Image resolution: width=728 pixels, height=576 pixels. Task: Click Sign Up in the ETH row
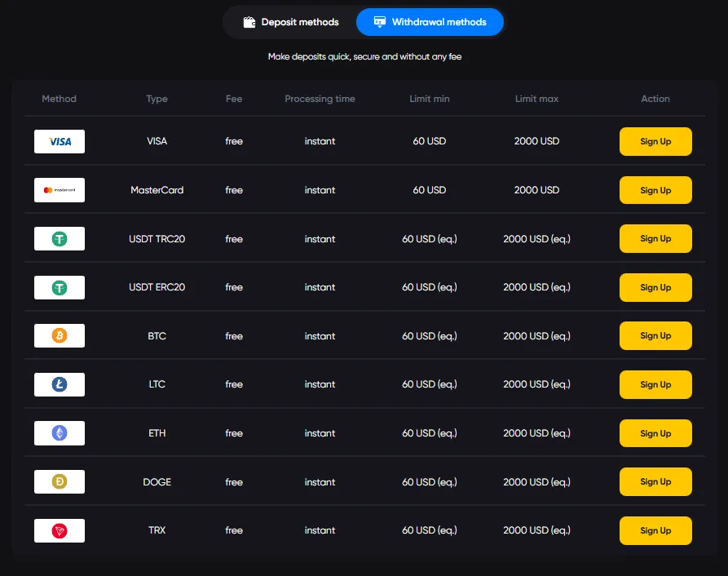pyautogui.click(x=655, y=432)
